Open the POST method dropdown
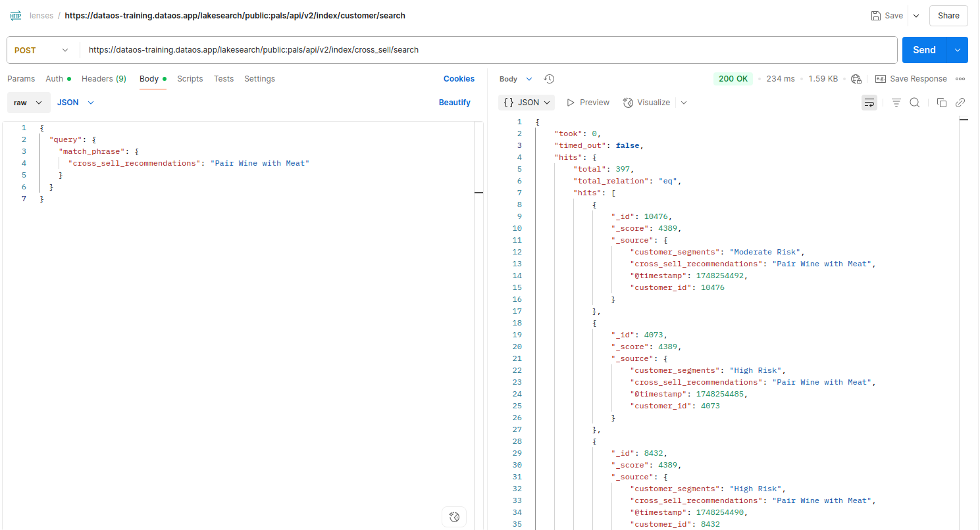The image size is (980, 530). click(43, 50)
